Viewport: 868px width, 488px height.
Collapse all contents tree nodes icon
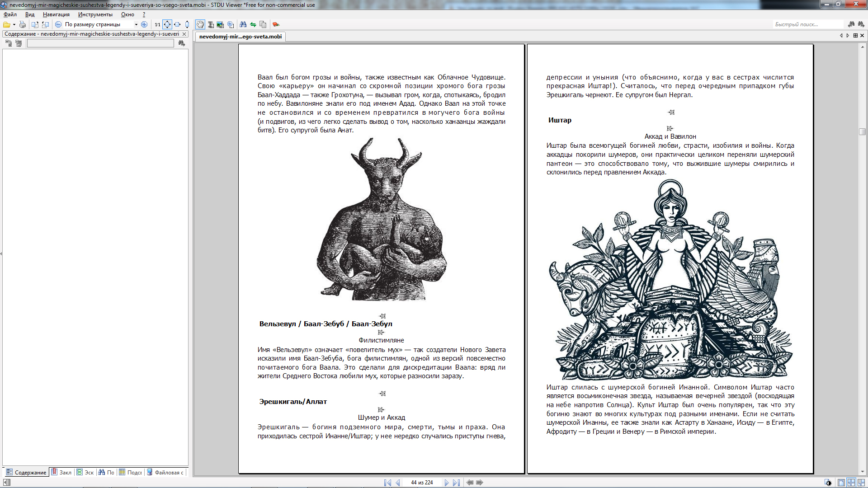click(x=19, y=43)
